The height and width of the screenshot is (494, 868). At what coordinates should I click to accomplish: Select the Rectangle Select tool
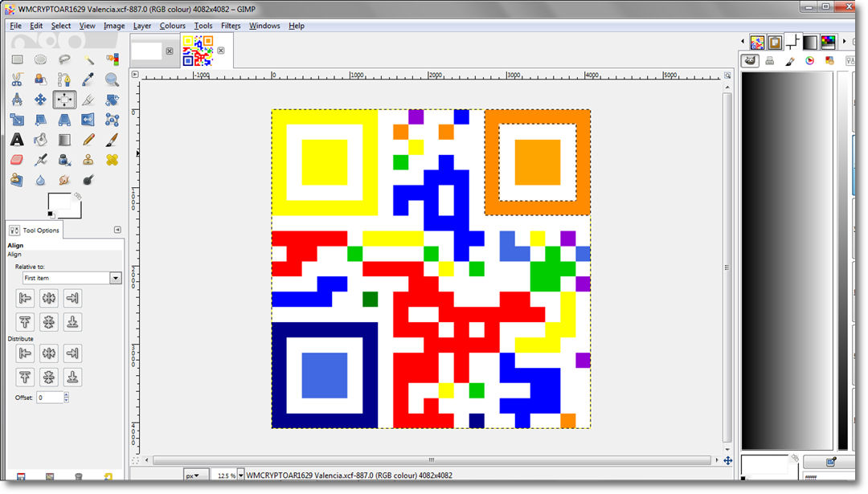point(17,59)
